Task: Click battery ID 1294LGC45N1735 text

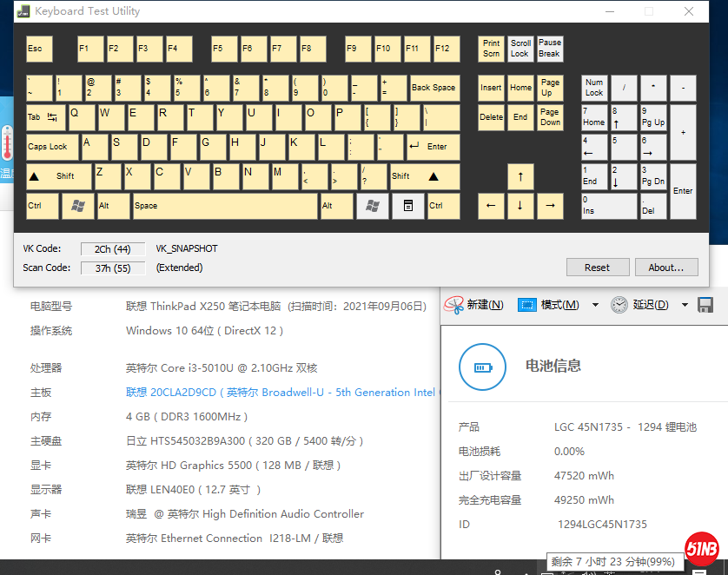Action: 602,525
